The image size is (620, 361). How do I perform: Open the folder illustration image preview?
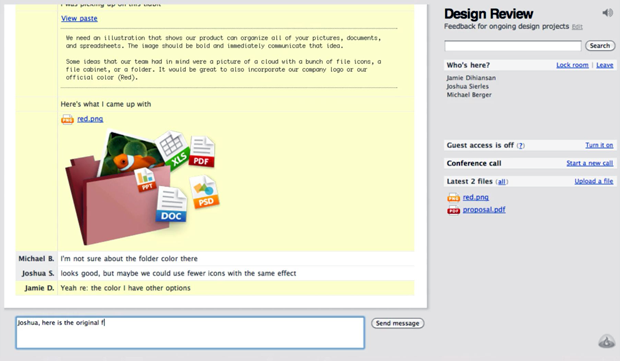pyautogui.click(x=142, y=187)
